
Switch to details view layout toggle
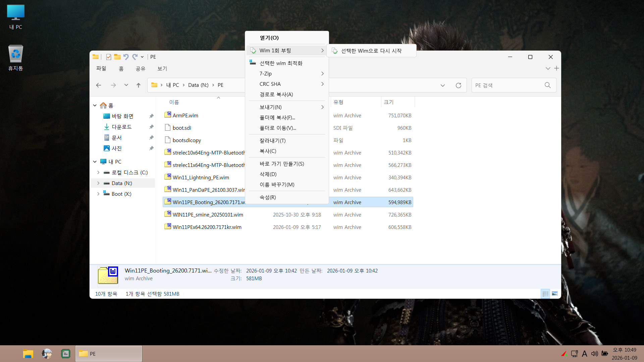coord(545,294)
